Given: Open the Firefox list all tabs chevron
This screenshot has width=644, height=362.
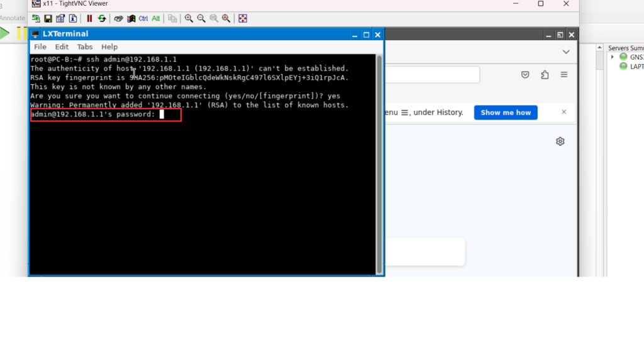Looking at the screenshot, I should 566,52.
